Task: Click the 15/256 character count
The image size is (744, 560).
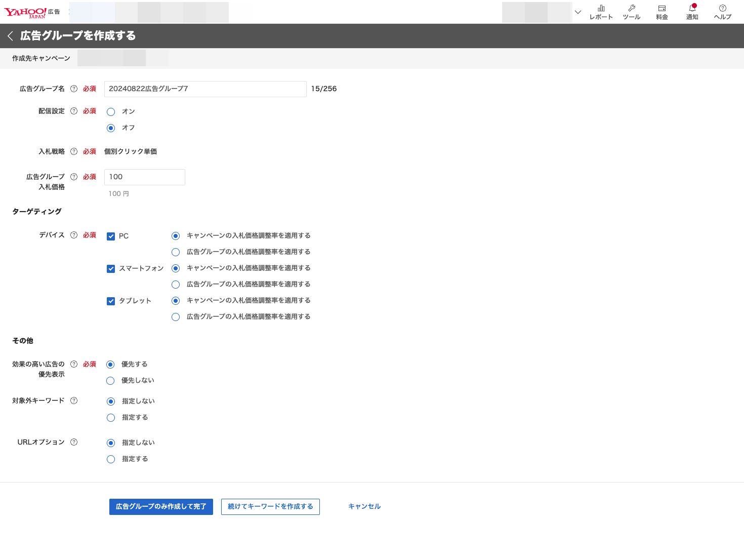Action: [324, 89]
